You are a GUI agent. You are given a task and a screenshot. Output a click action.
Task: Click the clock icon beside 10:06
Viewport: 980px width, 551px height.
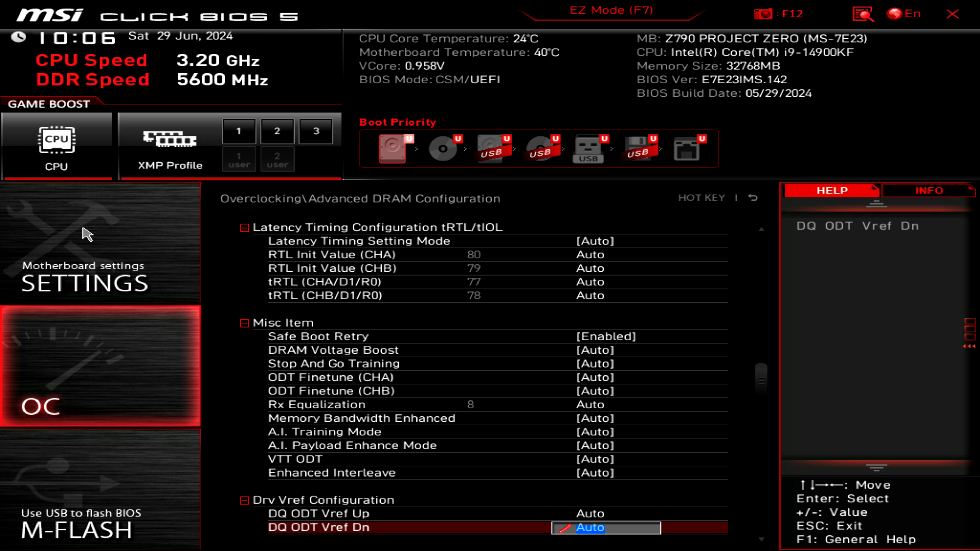pos(18,37)
